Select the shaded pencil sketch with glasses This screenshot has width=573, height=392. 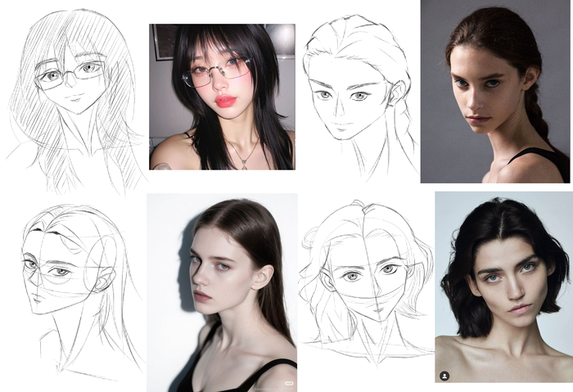pos(74,98)
